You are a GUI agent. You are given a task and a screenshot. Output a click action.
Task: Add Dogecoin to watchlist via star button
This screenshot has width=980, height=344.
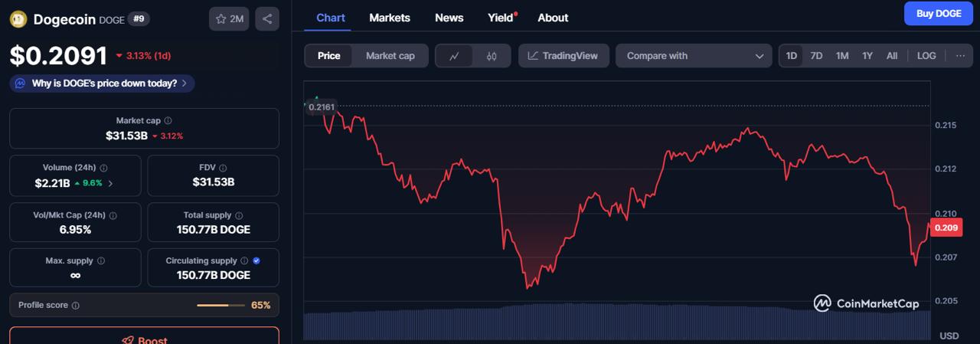[229, 19]
